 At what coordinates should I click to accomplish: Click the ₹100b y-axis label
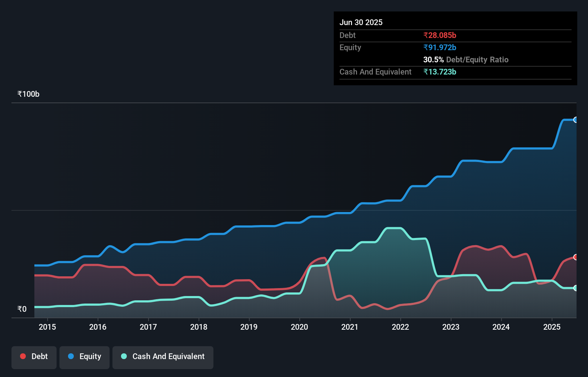pos(28,94)
